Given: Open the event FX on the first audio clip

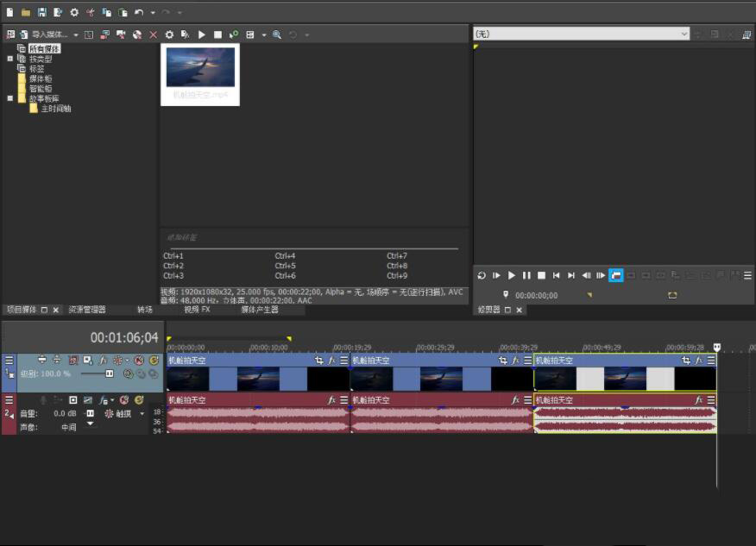Looking at the screenshot, I should coord(331,400).
